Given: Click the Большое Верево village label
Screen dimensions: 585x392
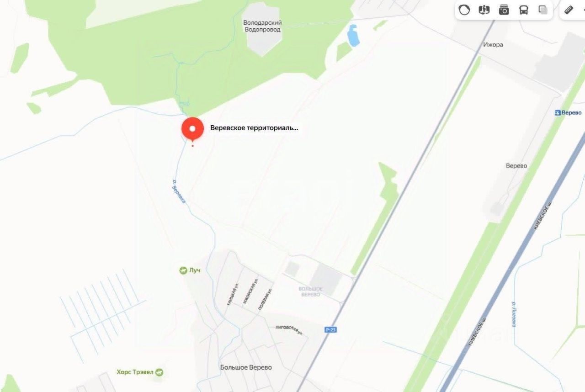Looking at the screenshot, I should point(246,367).
